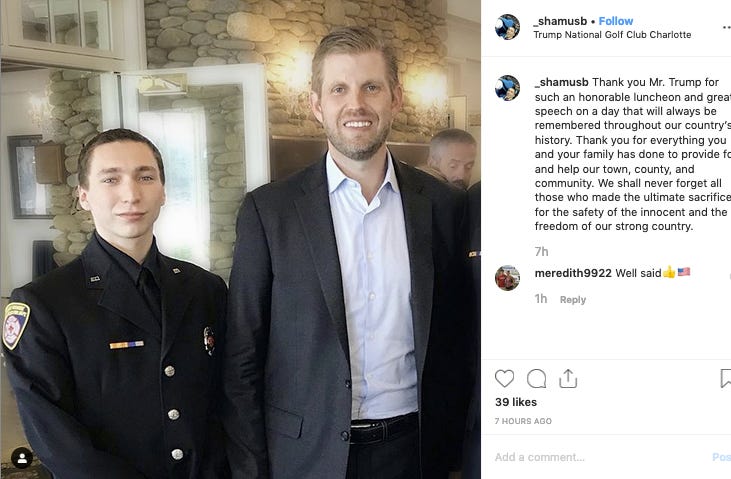The width and height of the screenshot is (731, 479).
Task: Like the post with heart icon
Action: [x=504, y=379]
